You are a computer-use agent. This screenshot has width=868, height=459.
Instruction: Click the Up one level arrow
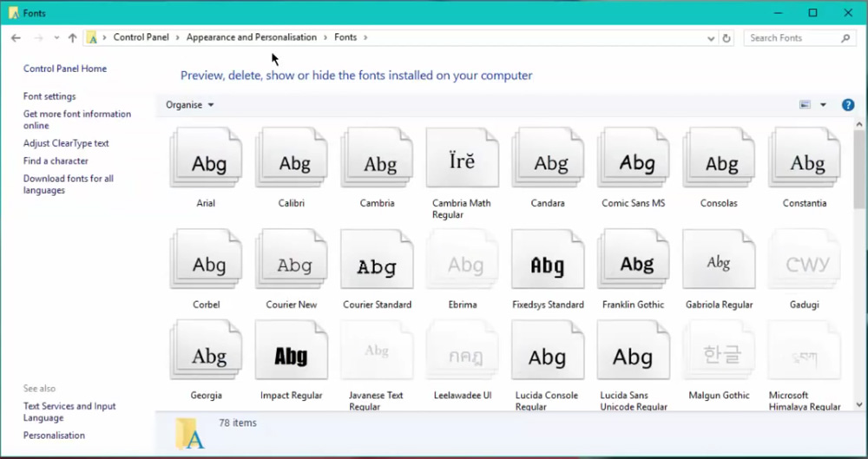[x=73, y=37]
